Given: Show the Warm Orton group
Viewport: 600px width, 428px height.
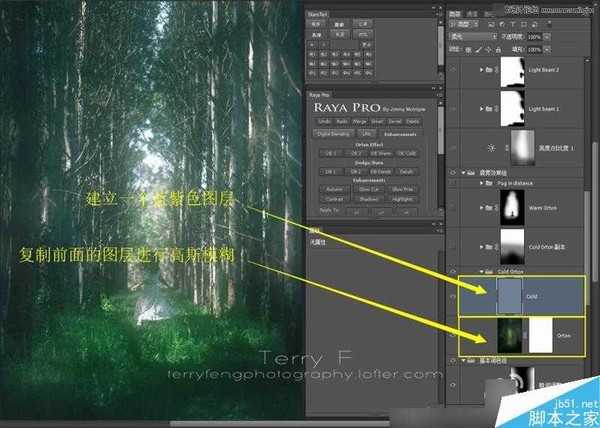Looking at the screenshot, I should (x=453, y=208).
